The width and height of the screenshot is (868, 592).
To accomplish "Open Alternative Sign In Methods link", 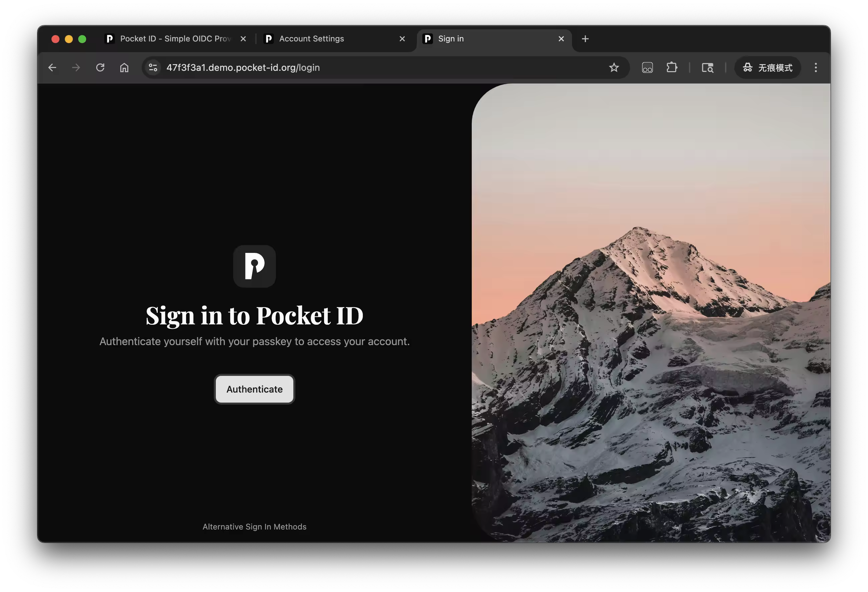I will 254,527.
